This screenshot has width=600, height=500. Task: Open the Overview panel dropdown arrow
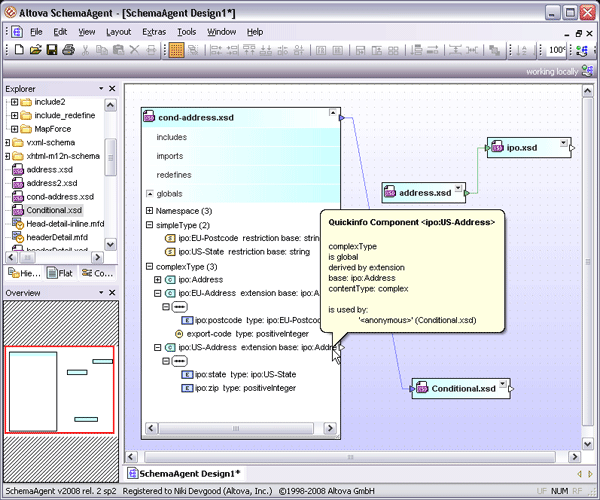click(101, 293)
